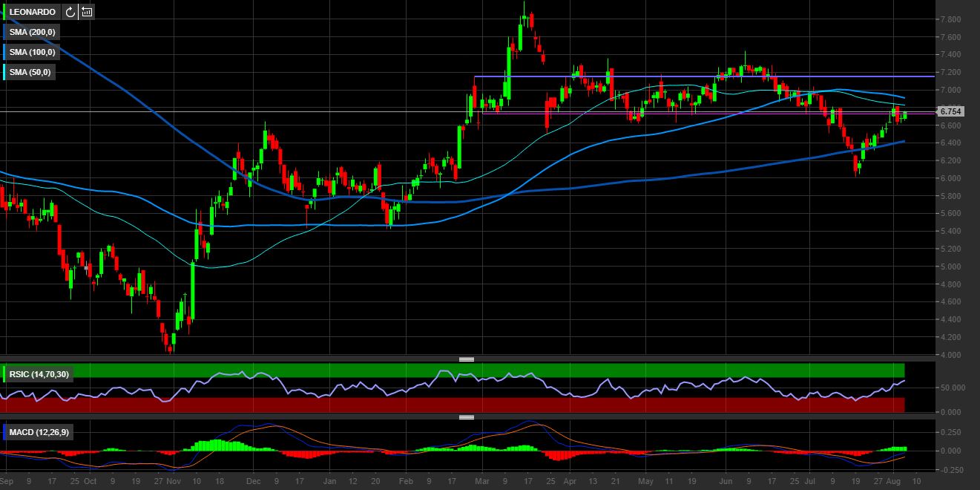Grab the divider handle above the RSIC panel
Image resolution: width=980 pixels, height=490 pixels.
(467, 359)
